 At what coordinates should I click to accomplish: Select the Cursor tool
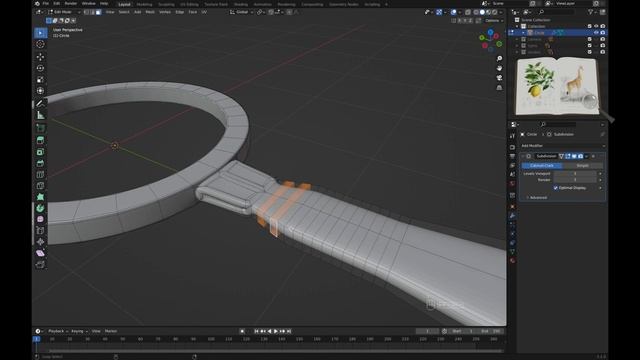click(40, 44)
